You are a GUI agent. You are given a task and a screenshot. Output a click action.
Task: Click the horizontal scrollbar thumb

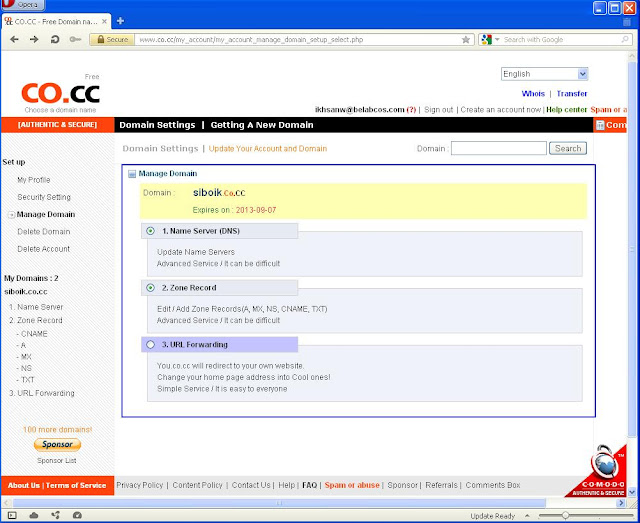click(279, 503)
